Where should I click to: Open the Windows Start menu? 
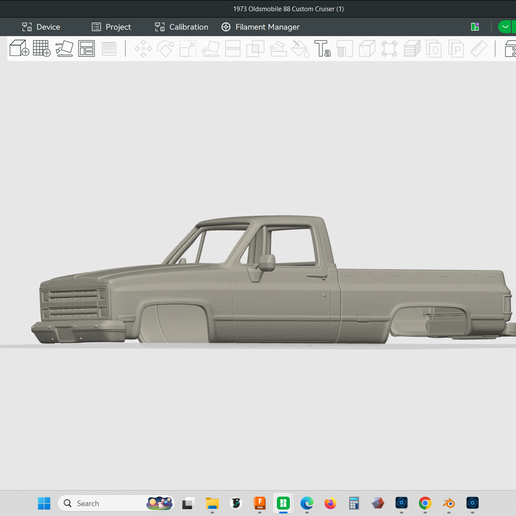pos(44,503)
